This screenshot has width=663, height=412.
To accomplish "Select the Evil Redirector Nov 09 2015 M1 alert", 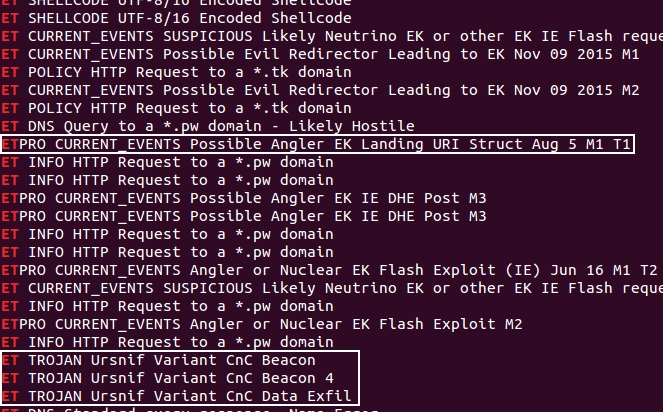I will (x=320, y=54).
